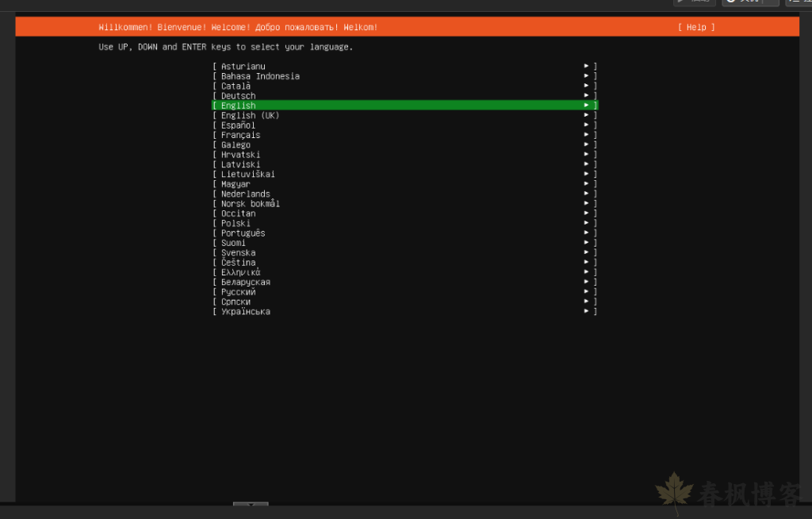Select Bahasa Indonesia language
812x519 pixels.
pos(405,76)
